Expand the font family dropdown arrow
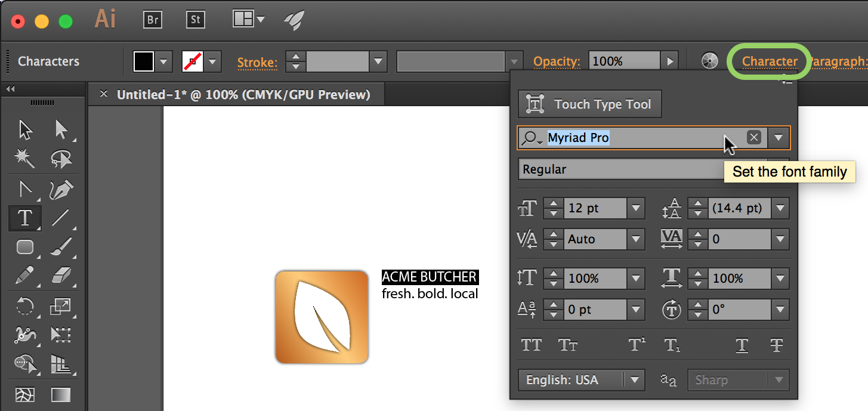Viewport: 868px width, 411px height. 778,138
